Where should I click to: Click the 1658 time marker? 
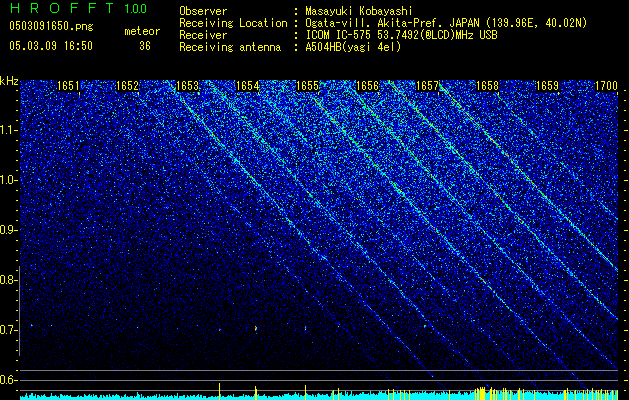click(487, 86)
